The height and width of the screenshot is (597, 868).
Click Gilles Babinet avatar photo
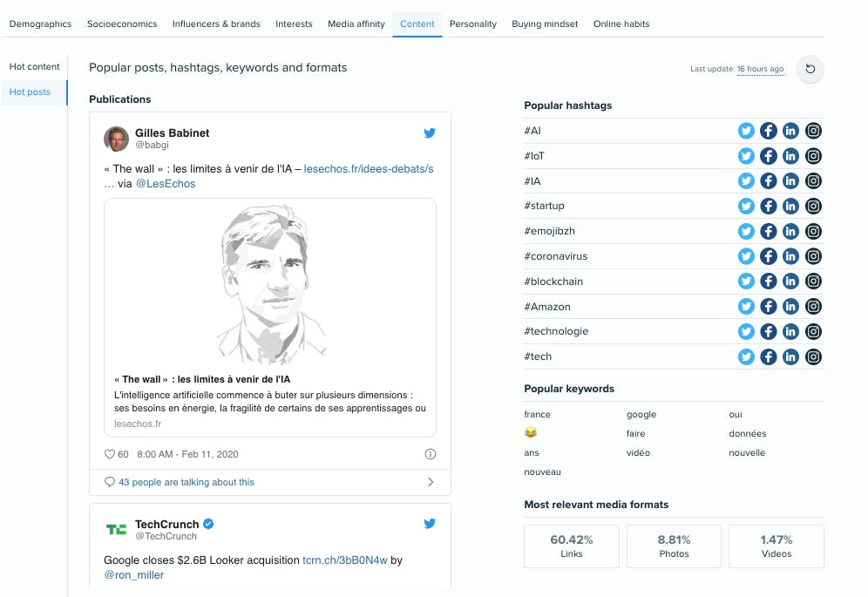pyautogui.click(x=116, y=139)
